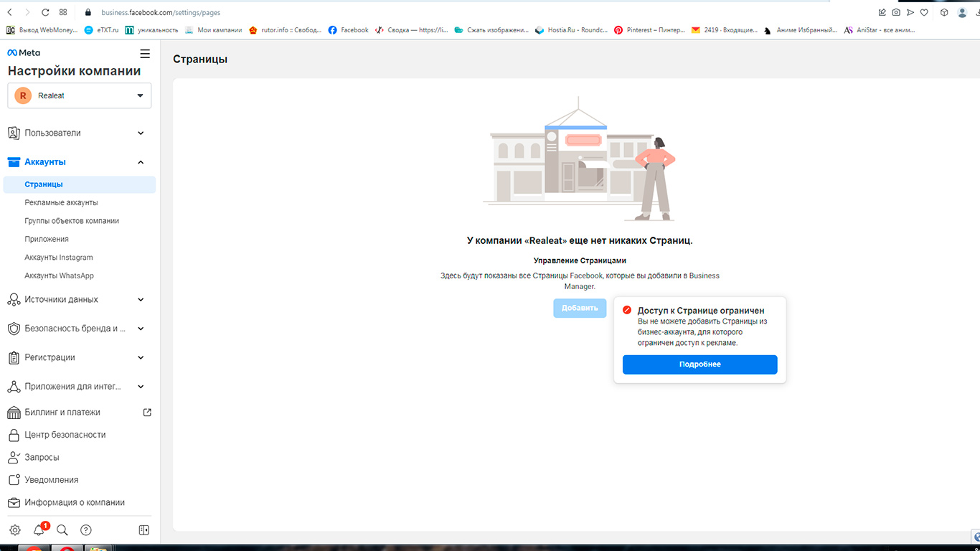The width and height of the screenshot is (980, 551).
Task: Collapse the sidebar with the panel icon
Action: pos(143,530)
